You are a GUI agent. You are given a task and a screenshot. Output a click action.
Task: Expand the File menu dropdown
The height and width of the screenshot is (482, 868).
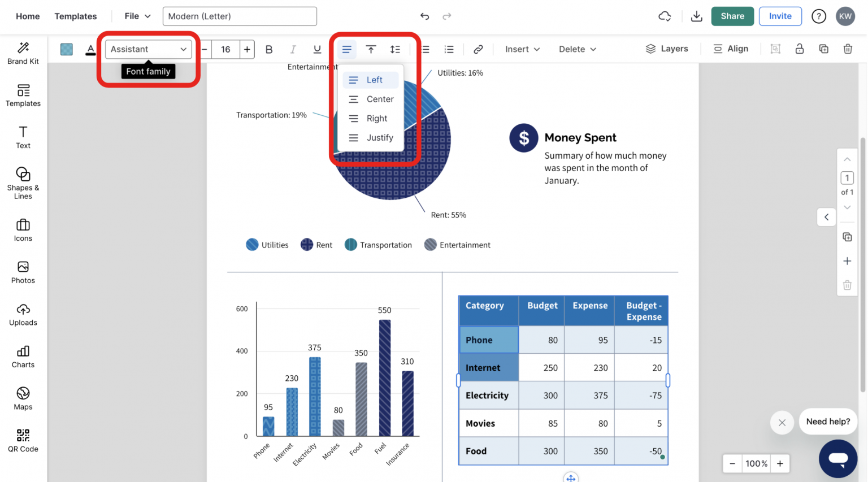137,16
